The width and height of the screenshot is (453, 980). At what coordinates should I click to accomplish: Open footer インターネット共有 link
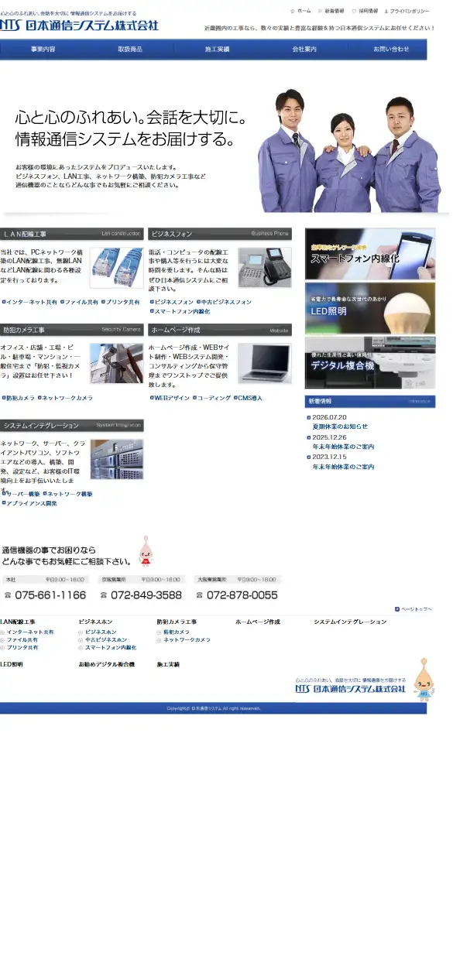(30, 632)
